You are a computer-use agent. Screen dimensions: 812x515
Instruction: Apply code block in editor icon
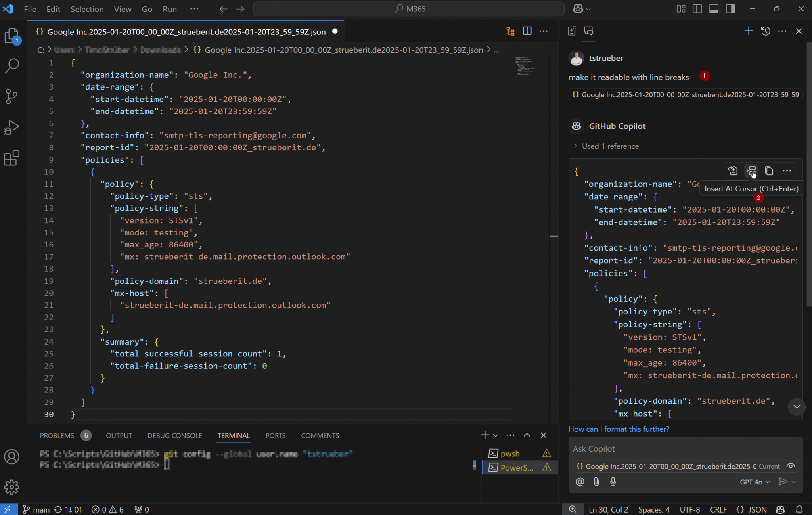tap(733, 171)
